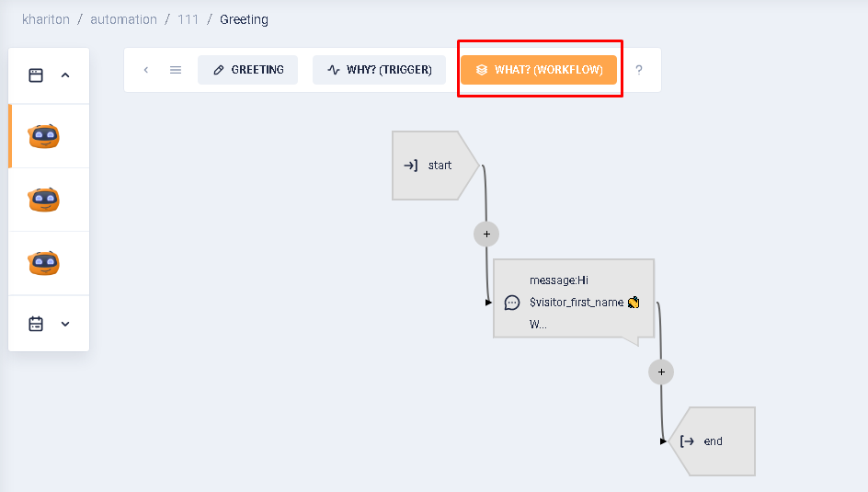Image resolution: width=868 pixels, height=492 pixels.
Task: Click the question mark help icon
Action: point(639,70)
